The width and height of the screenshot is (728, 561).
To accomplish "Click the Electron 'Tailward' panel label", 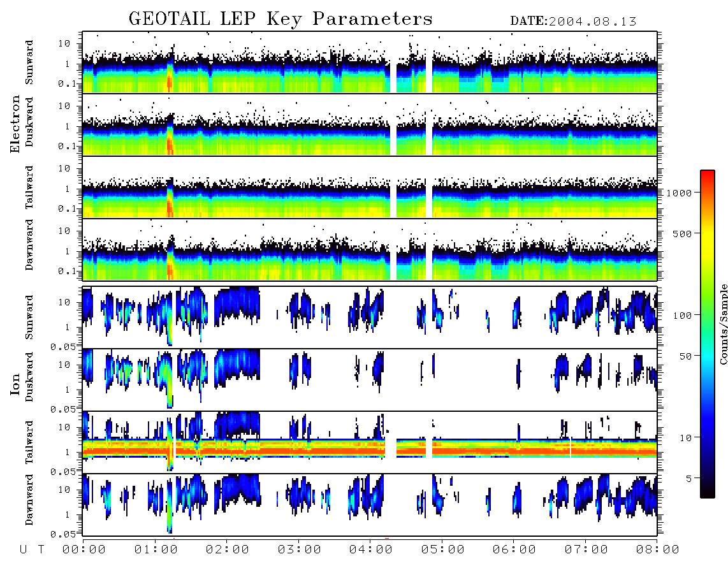I will click(29, 187).
